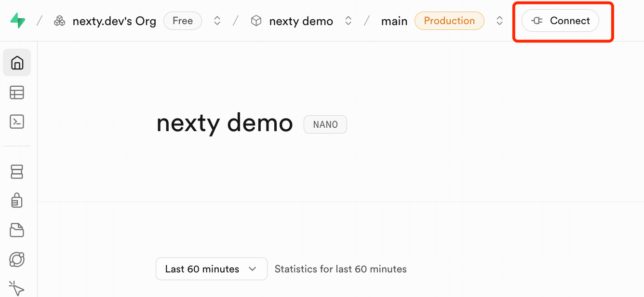
Task: Open the Authentication lock icon
Action: pos(17,200)
